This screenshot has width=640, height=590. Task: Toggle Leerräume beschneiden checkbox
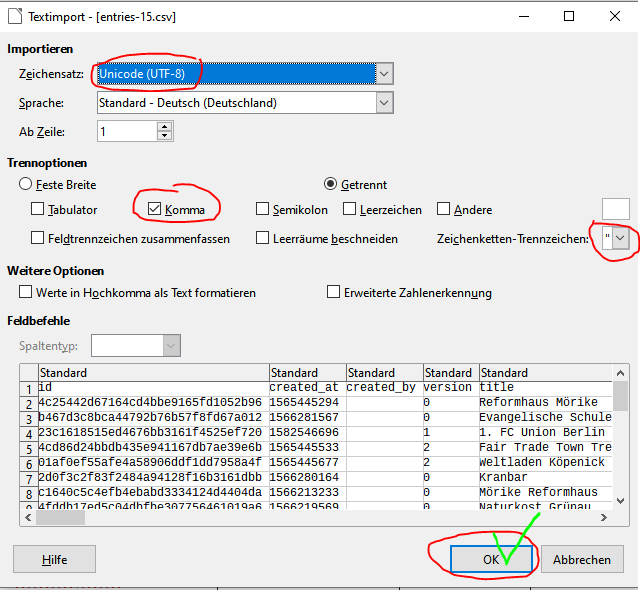pyautogui.click(x=262, y=238)
